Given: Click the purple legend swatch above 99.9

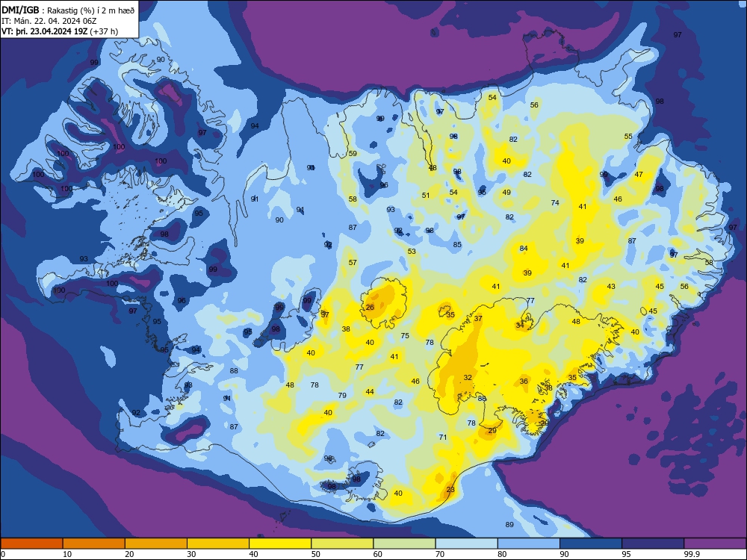Looking at the screenshot, I should point(715,544).
